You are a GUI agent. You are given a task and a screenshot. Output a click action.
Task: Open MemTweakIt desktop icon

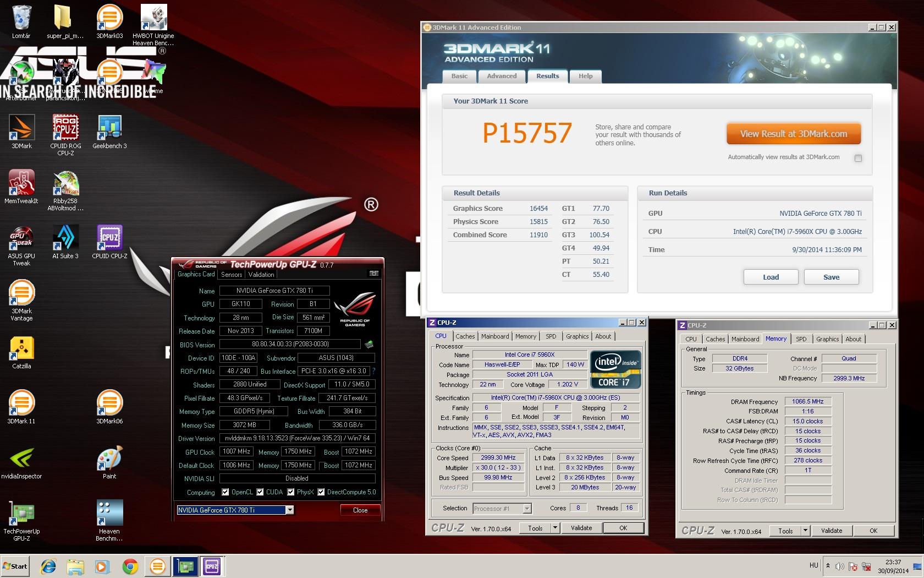tap(21, 187)
